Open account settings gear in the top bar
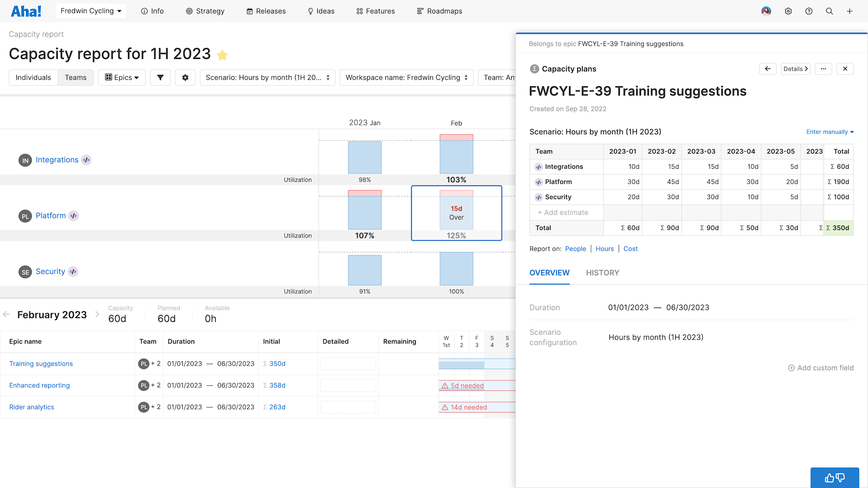Screen dimensions: 868x488 click(x=788, y=11)
